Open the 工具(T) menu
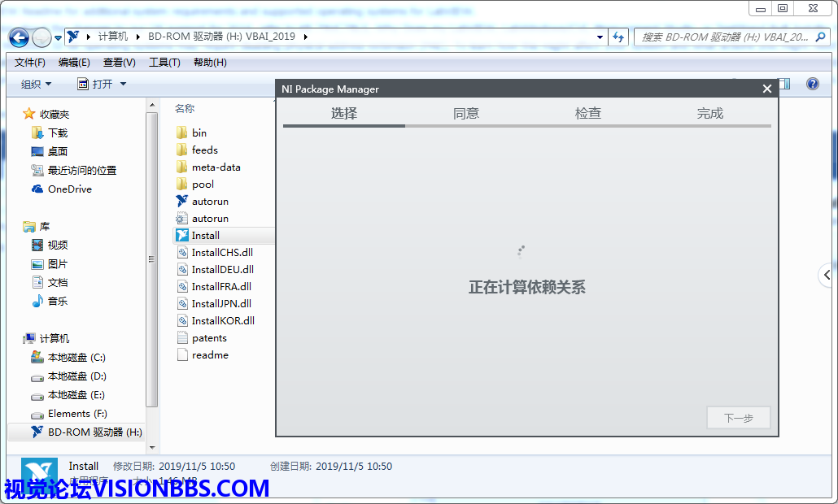The width and height of the screenshot is (838, 504). pos(164,63)
